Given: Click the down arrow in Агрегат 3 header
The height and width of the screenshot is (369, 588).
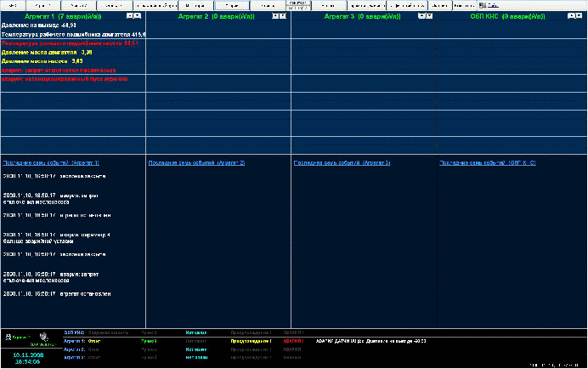Looking at the screenshot, I should 429,16.
